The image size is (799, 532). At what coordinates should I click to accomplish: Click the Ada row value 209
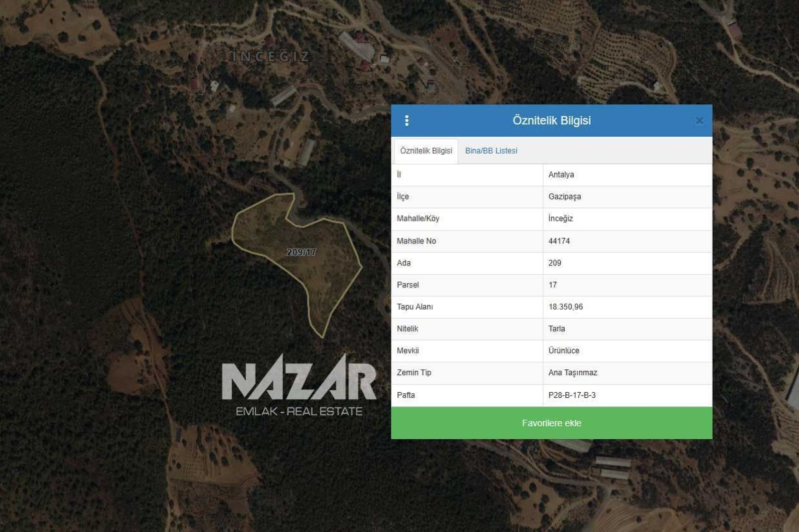(554, 263)
